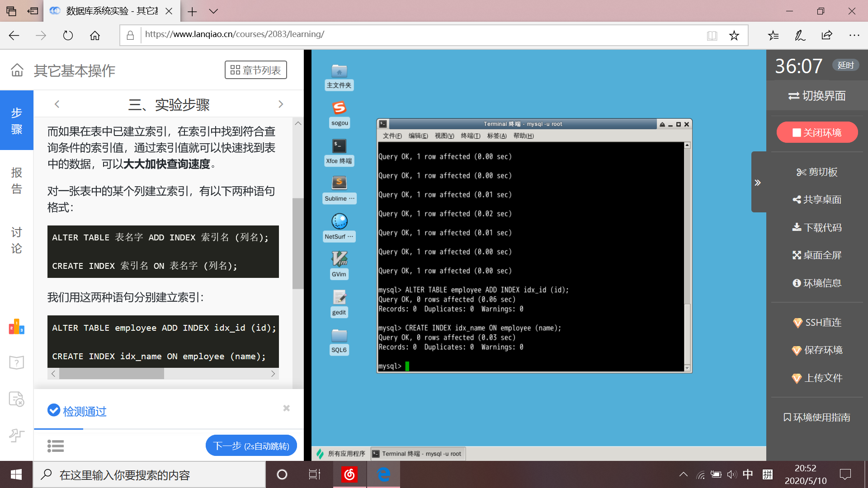Open the SQL6 folder icon
This screenshot has height=488, width=868.
pos(339,336)
